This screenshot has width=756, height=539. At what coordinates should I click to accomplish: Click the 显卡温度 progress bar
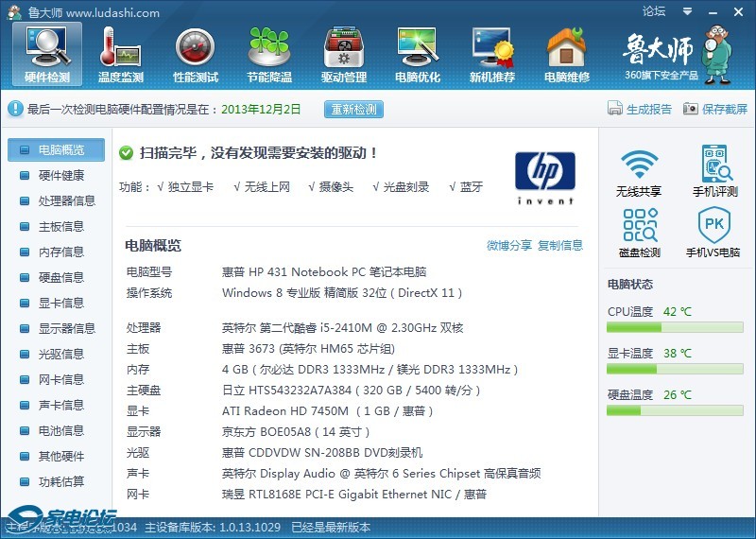pos(675,369)
